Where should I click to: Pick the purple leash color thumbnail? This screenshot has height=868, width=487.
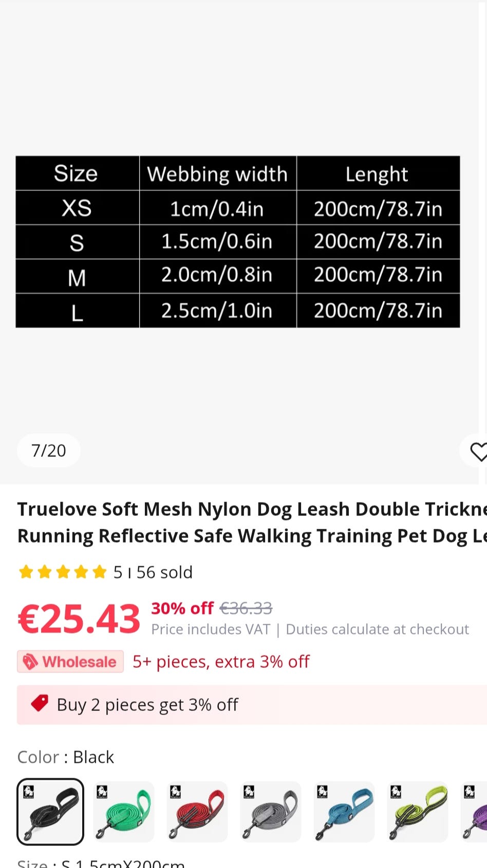(x=474, y=812)
